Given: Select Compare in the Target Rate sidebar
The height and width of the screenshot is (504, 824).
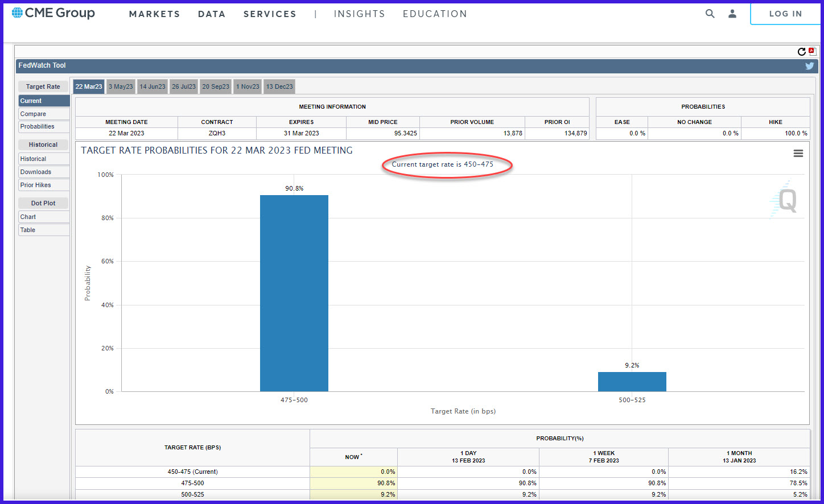Looking at the screenshot, I should [44, 114].
